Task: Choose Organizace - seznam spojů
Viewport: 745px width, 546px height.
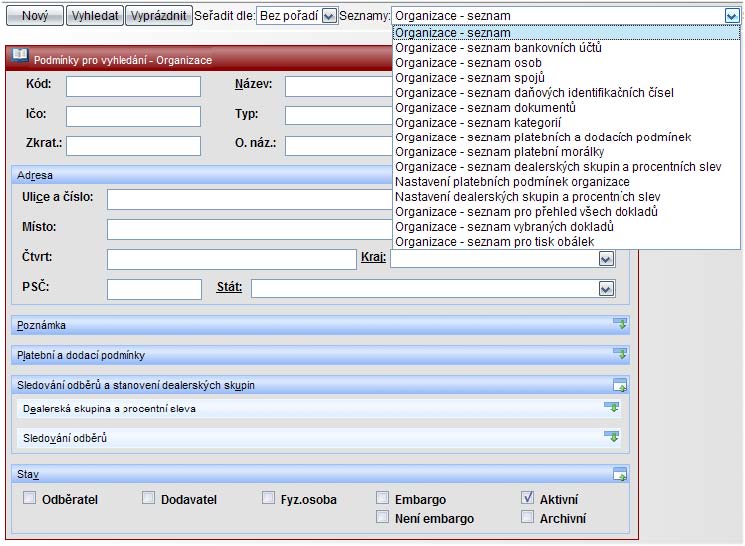Action: coord(566,77)
